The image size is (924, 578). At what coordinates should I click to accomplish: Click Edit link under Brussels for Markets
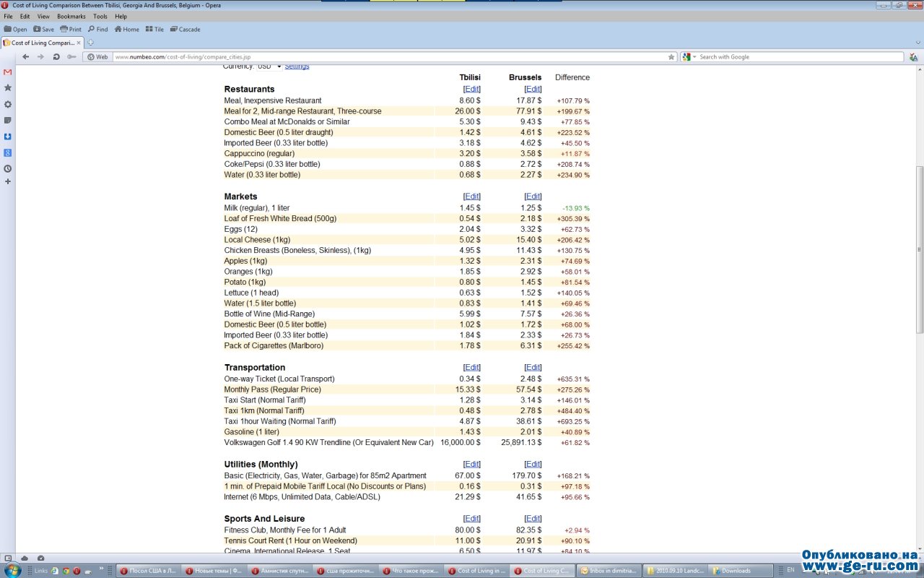(533, 197)
